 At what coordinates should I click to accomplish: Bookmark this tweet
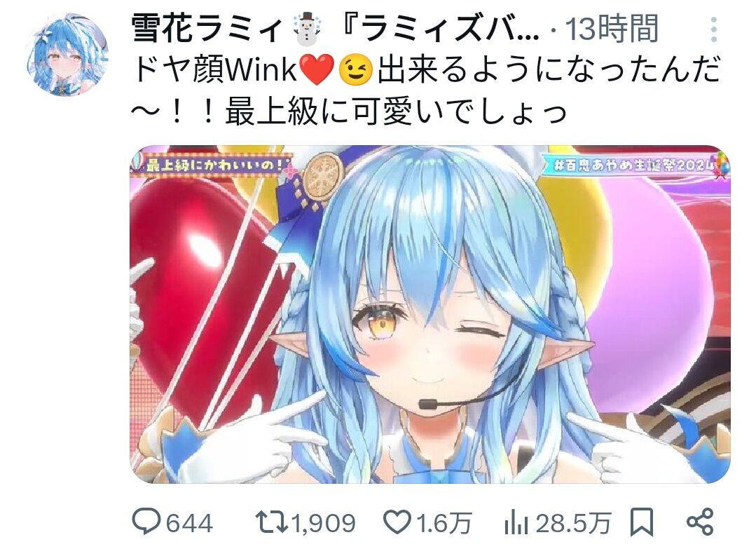point(642,522)
